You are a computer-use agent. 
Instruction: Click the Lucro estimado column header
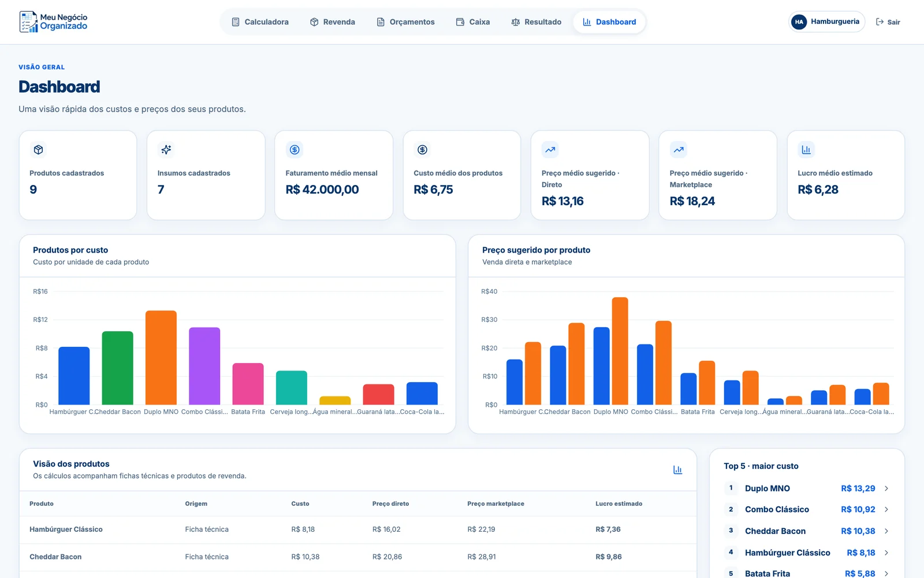pos(619,503)
